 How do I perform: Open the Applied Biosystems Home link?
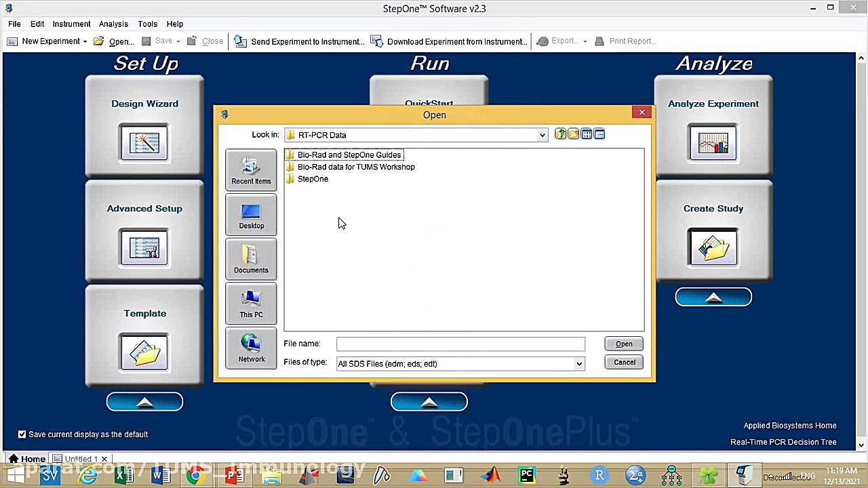coord(790,426)
